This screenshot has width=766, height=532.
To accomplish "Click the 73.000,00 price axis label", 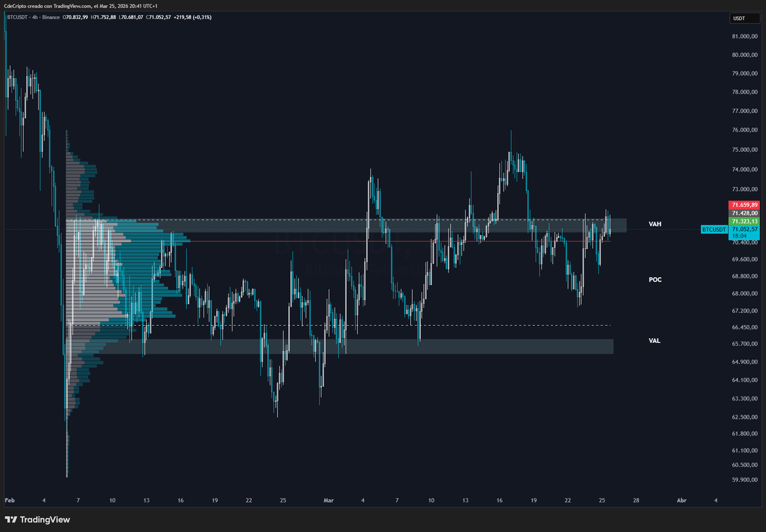I will [744, 189].
